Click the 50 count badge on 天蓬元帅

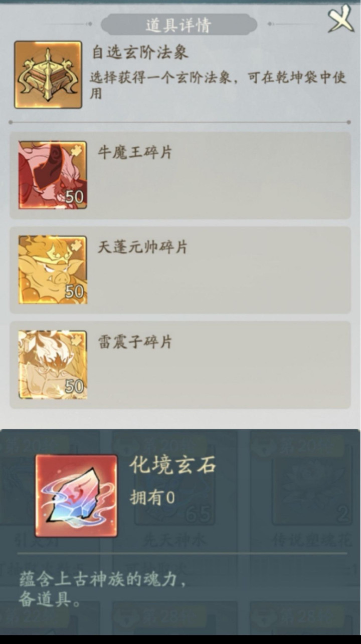coord(74,292)
